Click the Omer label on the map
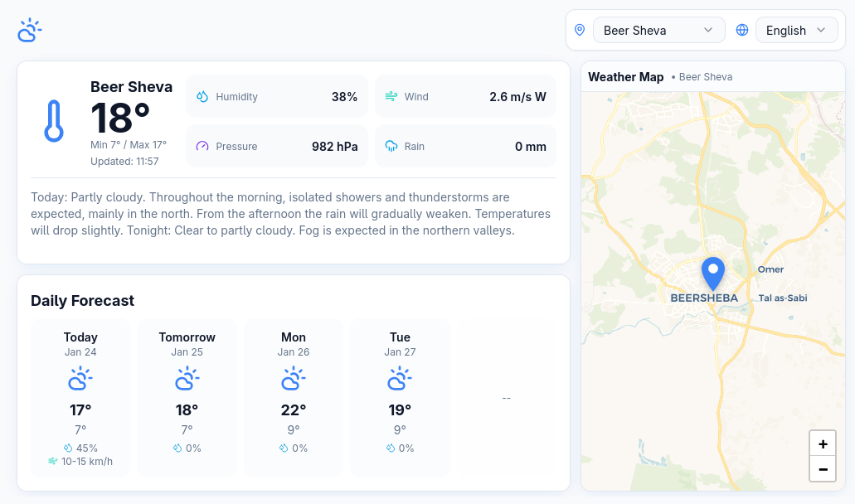The image size is (855, 504). click(x=770, y=269)
